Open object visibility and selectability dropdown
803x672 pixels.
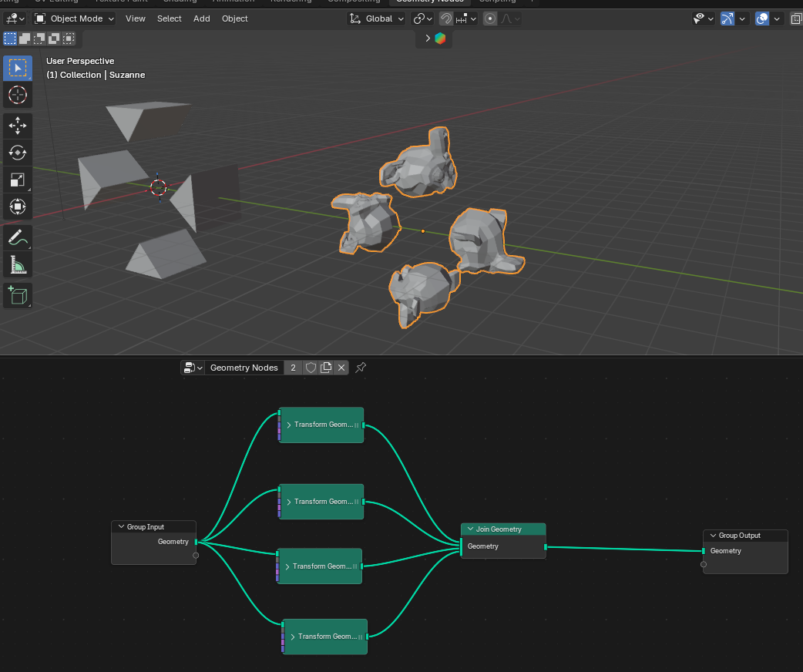[x=703, y=19]
